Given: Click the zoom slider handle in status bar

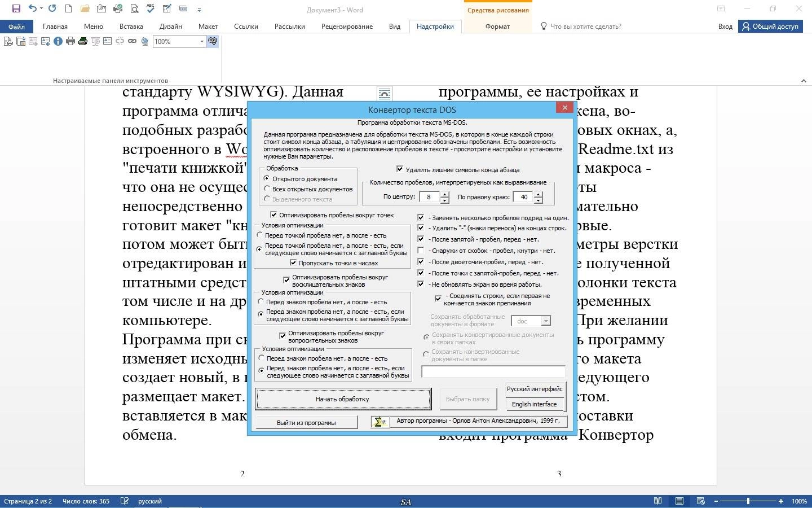Looking at the screenshot, I should pos(748,501).
